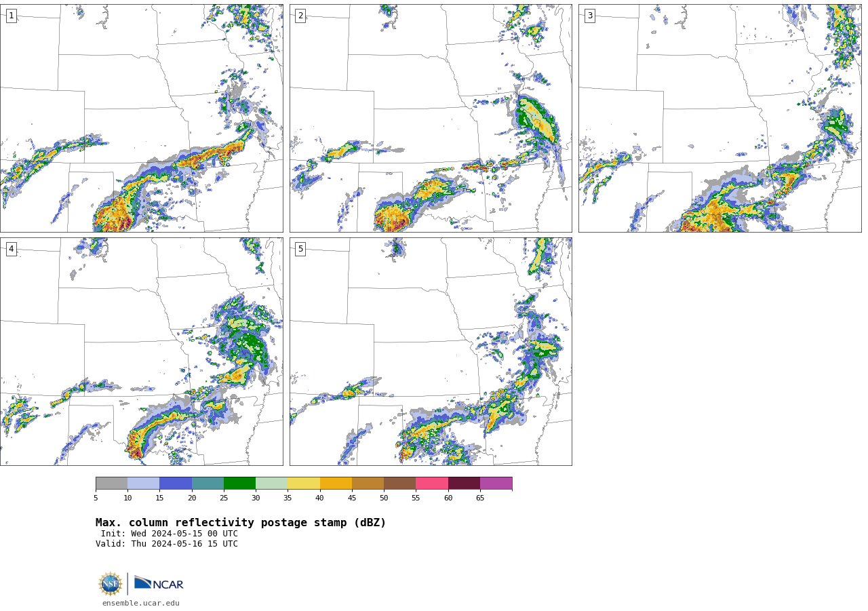This screenshot has width=868, height=611.
Task: Click the ensemble.ucar.edu text
Action: click(141, 603)
